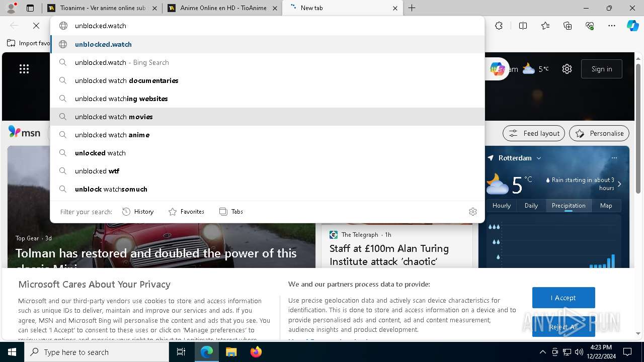Open the tab actions menu icon
Screen dimensions: 644x362
tap(30, 8)
